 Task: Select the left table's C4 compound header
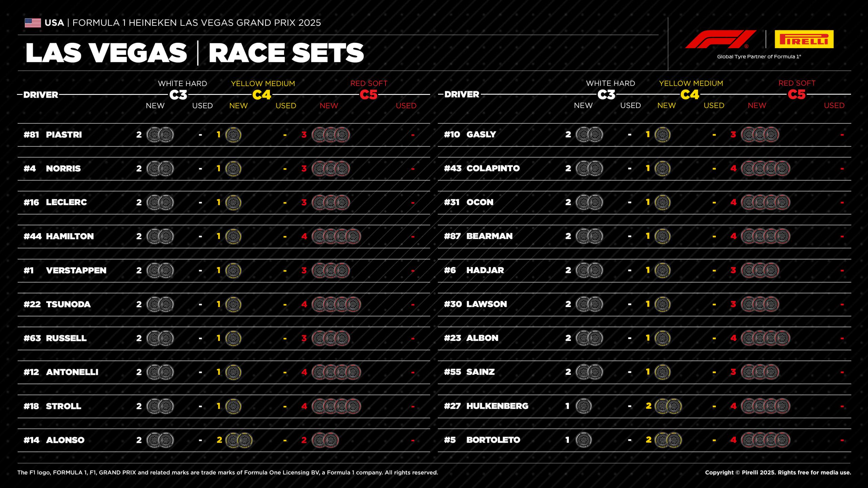tap(262, 95)
